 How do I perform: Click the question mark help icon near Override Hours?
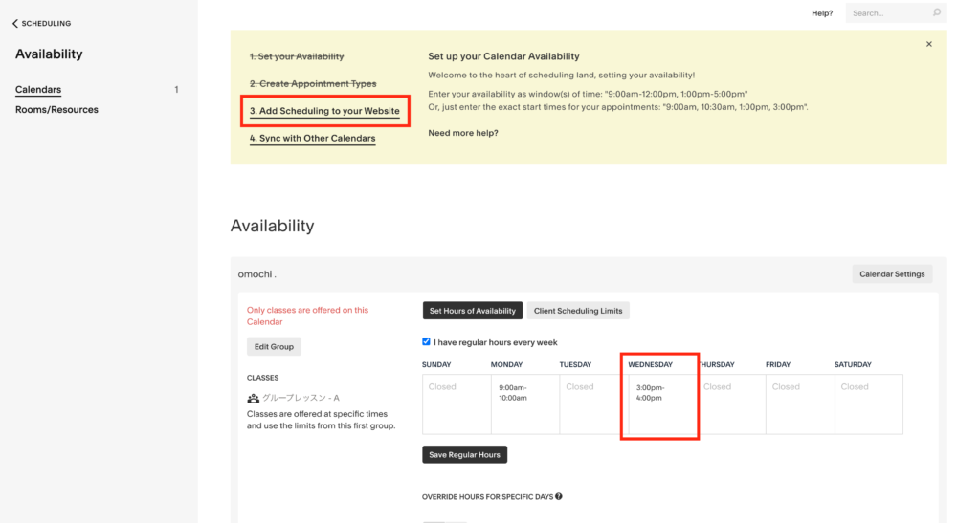(559, 497)
